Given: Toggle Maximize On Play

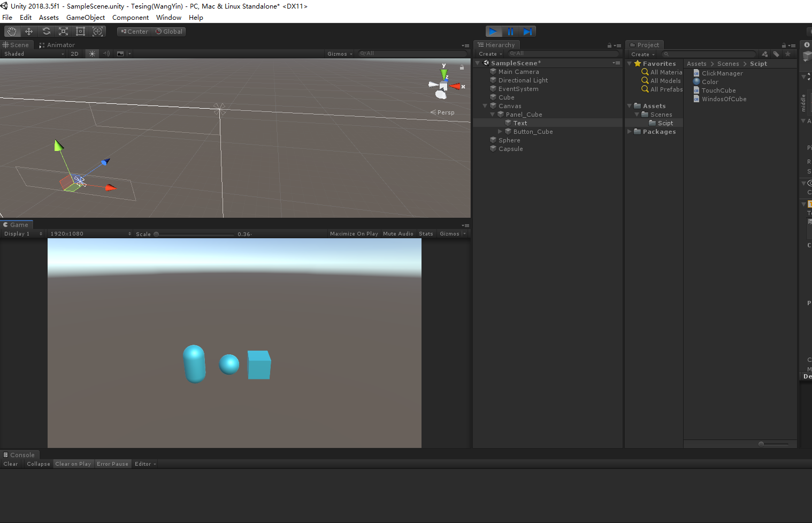Looking at the screenshot, I should [x=354, y=233].
